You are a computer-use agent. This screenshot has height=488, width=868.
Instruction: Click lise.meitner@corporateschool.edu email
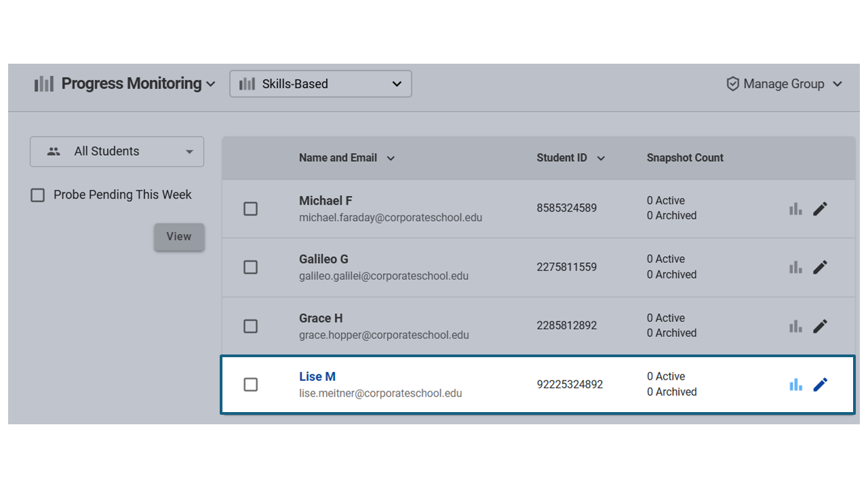[380, 393]
